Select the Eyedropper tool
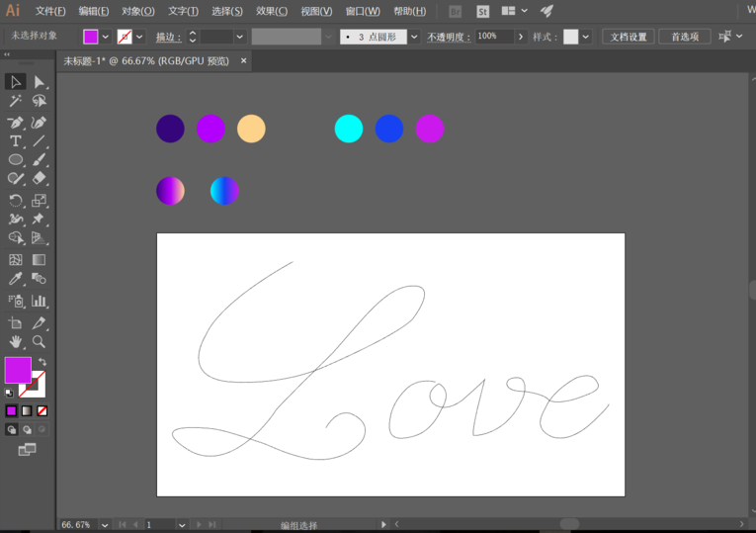756x533 pixels. (16, 280)
